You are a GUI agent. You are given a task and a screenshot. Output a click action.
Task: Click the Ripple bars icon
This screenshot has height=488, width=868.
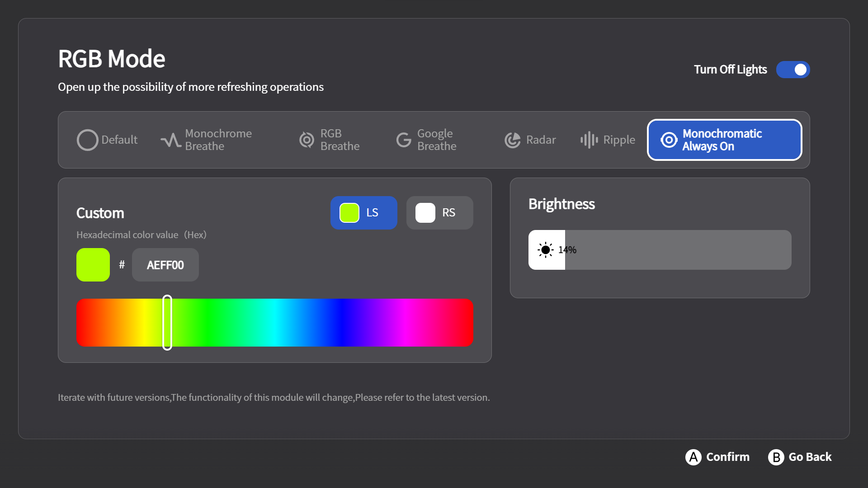(x=589, y=140)
